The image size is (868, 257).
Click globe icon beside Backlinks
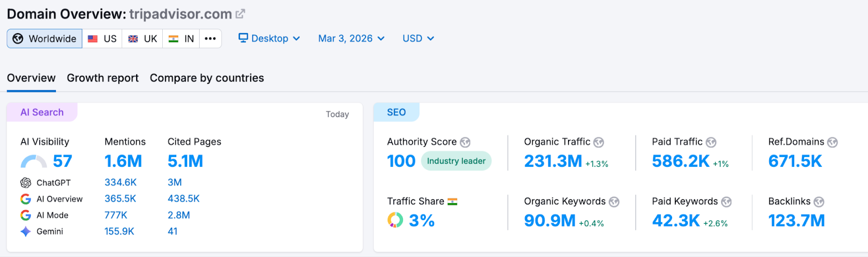(819, 202)
